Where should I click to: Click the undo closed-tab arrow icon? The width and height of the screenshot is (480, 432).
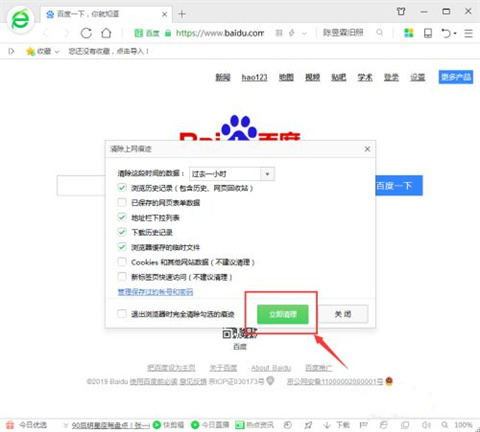(446, 33)
